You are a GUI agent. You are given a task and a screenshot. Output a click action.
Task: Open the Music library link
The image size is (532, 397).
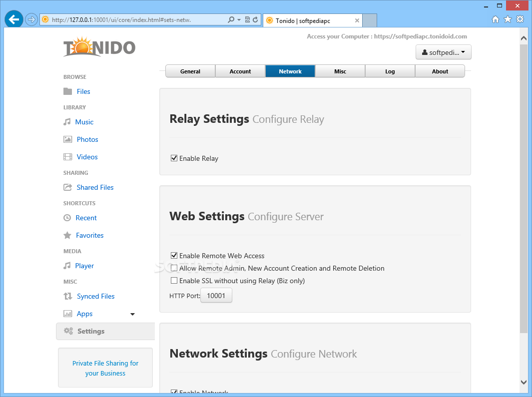[x=84, y=122]
